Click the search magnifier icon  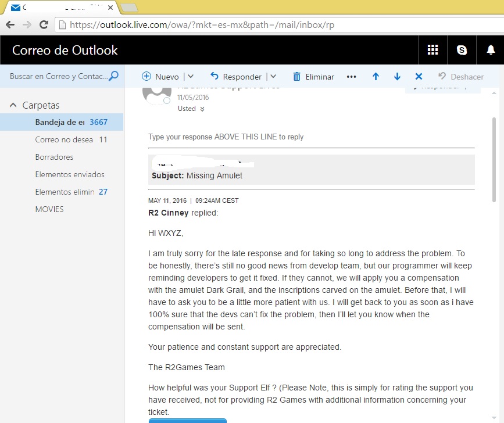[x=114, y=76]
